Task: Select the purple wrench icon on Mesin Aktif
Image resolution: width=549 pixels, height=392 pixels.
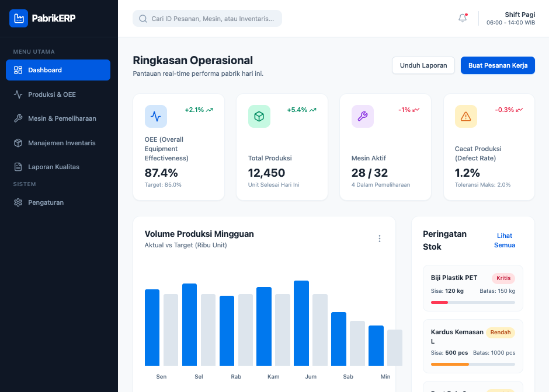Action: coord(362,116)
